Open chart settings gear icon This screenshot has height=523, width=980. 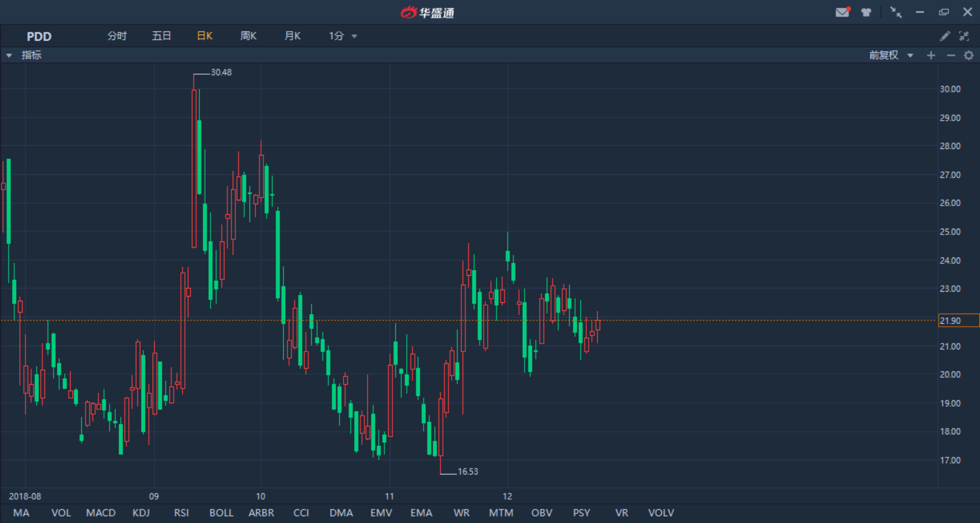point(969,55)
